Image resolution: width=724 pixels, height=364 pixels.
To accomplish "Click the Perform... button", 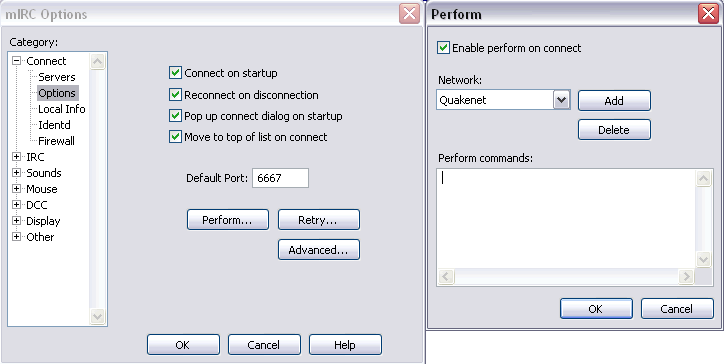I will point(228,219).
